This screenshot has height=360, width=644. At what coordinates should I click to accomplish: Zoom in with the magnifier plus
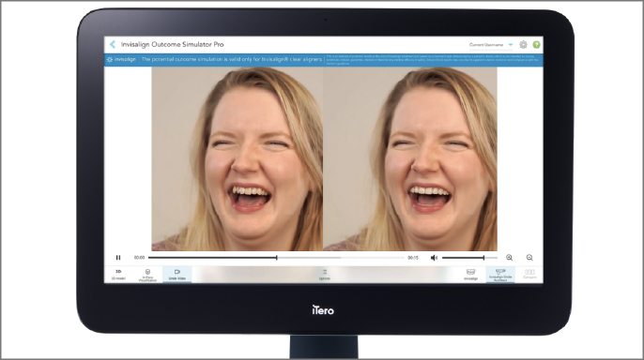509,258
